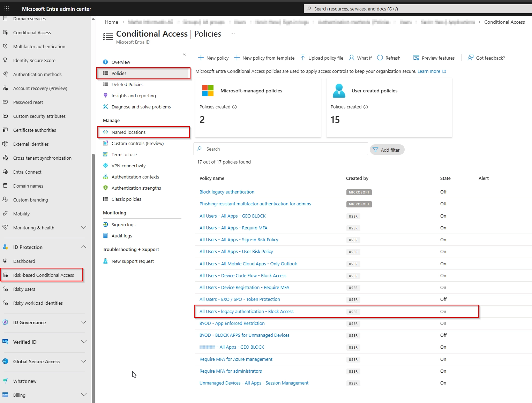Create a new policy from template
The image size is (532, 403).
pyautogui.click(x=264, y=58)
